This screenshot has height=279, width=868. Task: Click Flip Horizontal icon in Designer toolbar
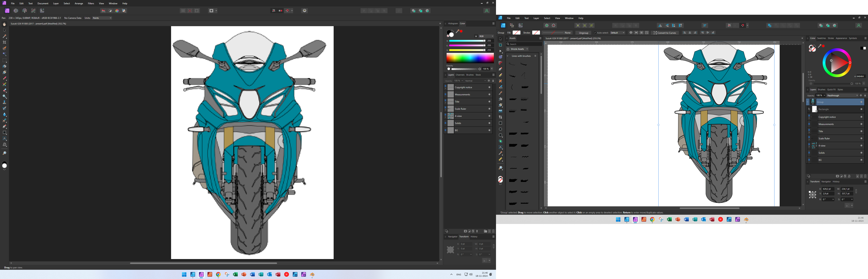point(660,26)
